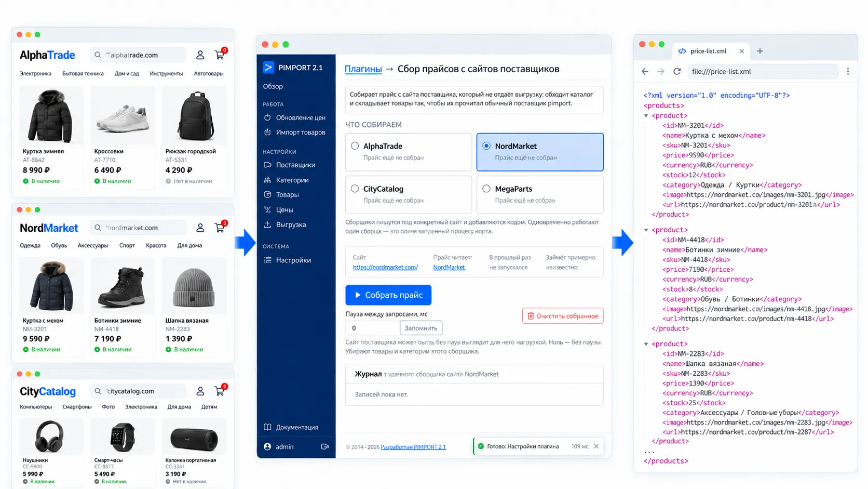
Task: Go forward in the price-list.xml browser
Action: [x=660, y=71]
